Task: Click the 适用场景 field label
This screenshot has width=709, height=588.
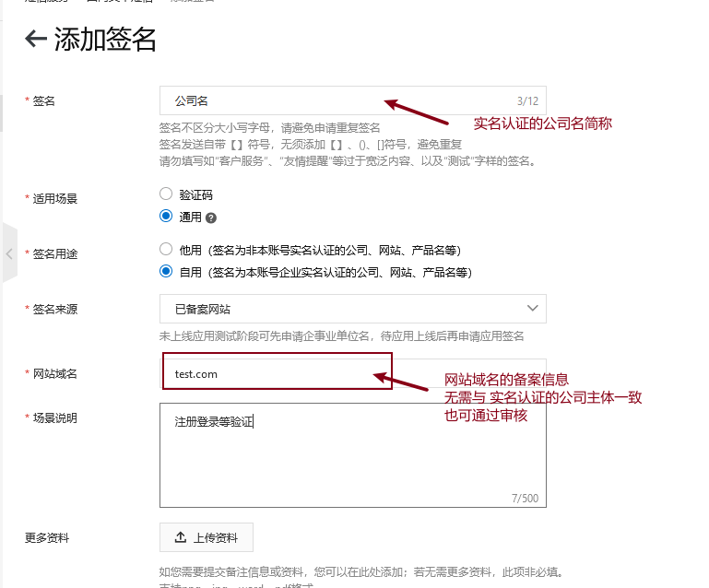Action: (54, 198)
